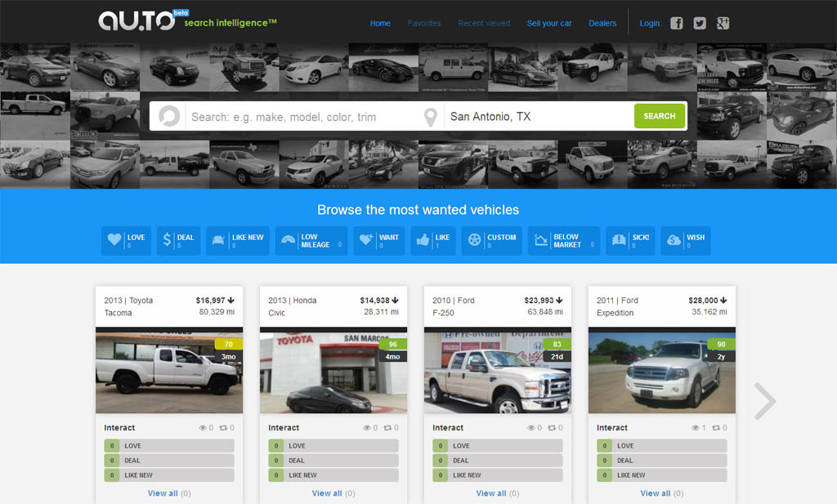Click price drop arrow on Toyota Tacoma
This screenshot has height=504, width=837.
231,301
